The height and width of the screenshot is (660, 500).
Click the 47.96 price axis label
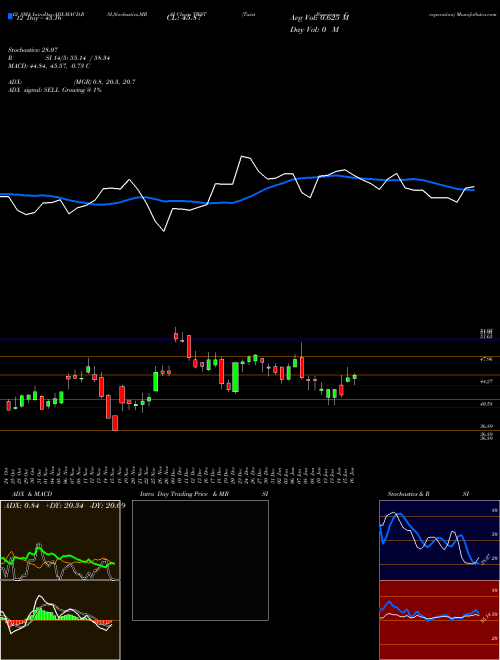point(486,359)
